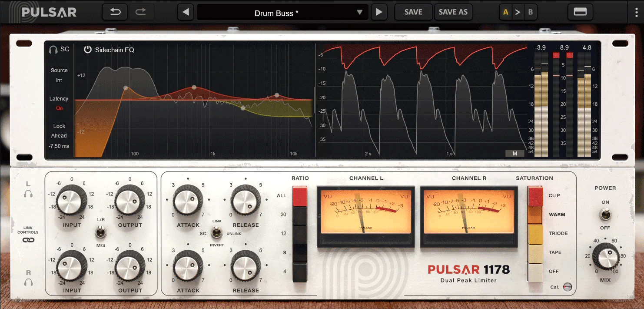Open the resize display icon at top right
Image resolution: width=644 pixels, height=309 pixels.
pos(580,12)
